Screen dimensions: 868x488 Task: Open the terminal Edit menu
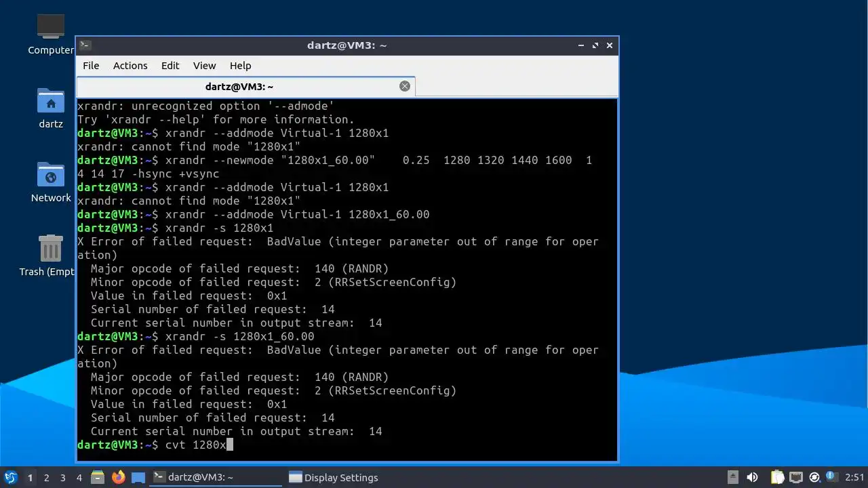pyautogui.click(x=170, y=66)
